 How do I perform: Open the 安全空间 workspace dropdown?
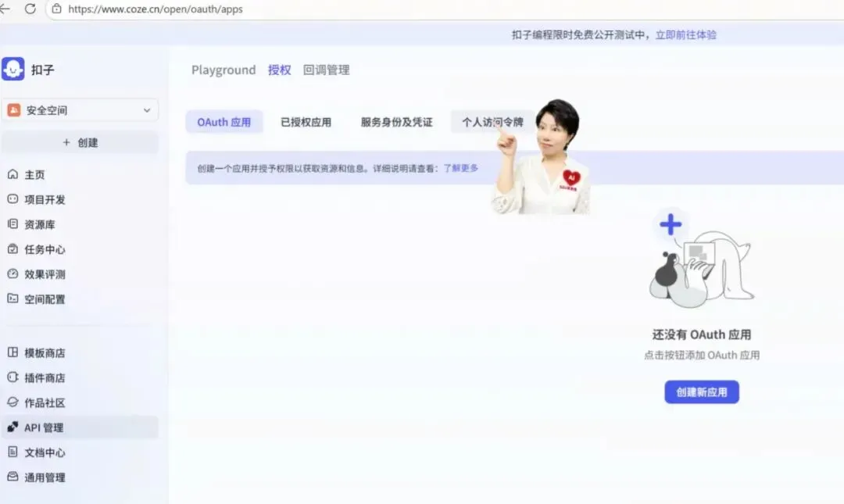coord(80,110)
